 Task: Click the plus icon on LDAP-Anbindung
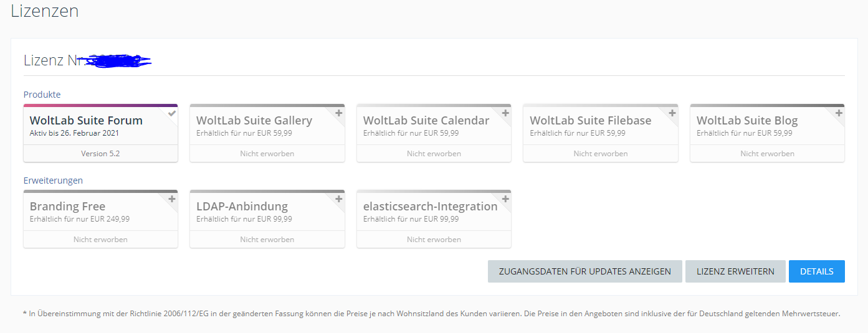click(338, 199)
